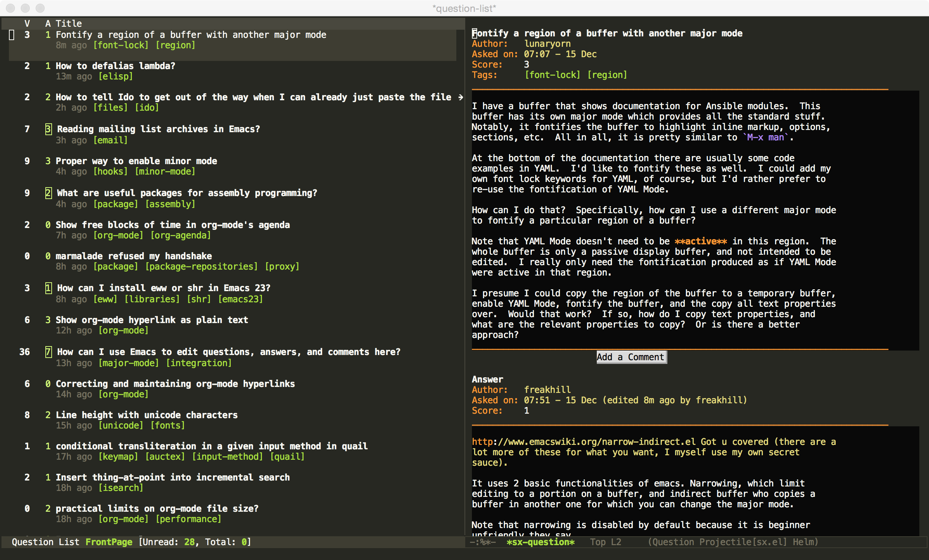Click the truncation arrow on the Ido question row
This screenshot has height=560, width=929.
click(x=460, y=97)
